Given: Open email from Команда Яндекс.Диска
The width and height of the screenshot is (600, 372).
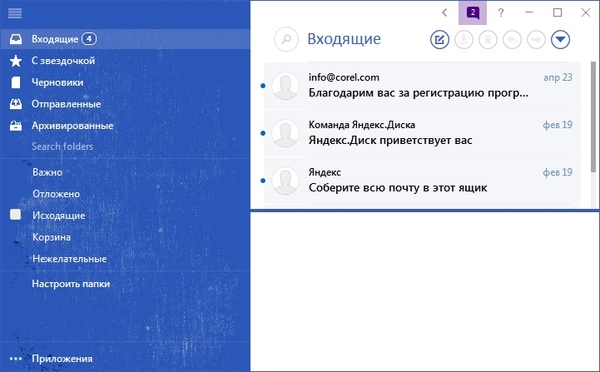Looking at the screenshot, I should 422,133.
